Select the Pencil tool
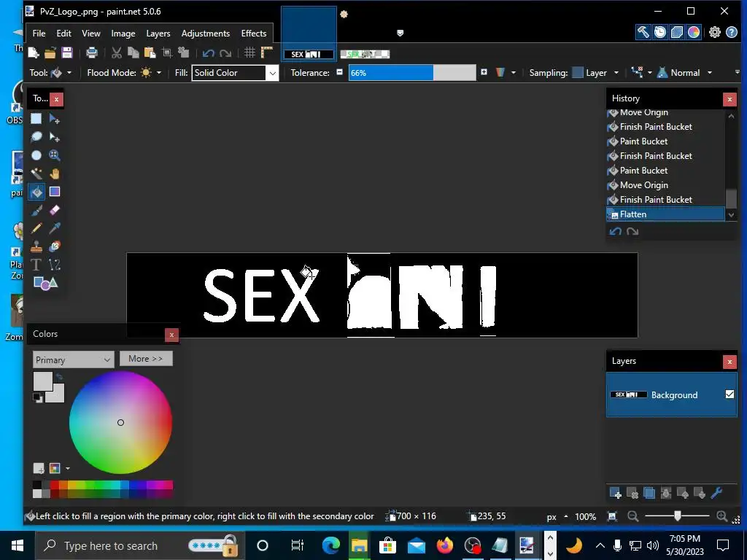This screenshot has width=747, height=560. click(x=36, y=228)
